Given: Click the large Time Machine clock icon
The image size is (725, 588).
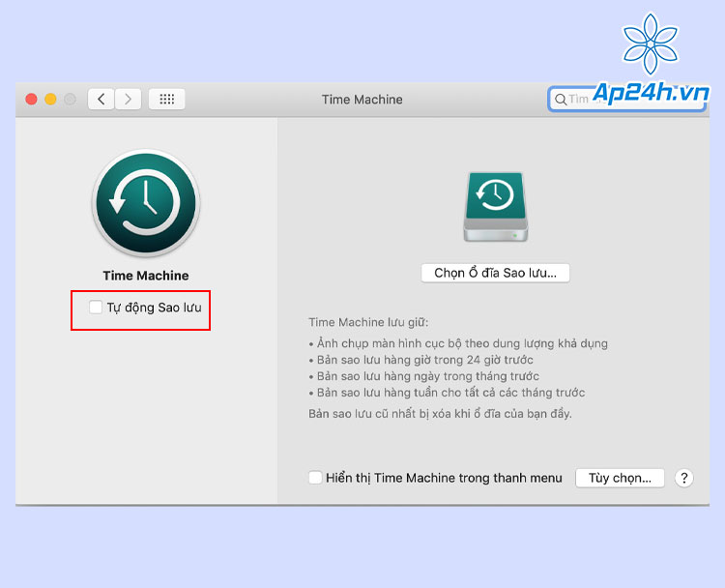Looking at the screenshot, I should pos(146,203).
